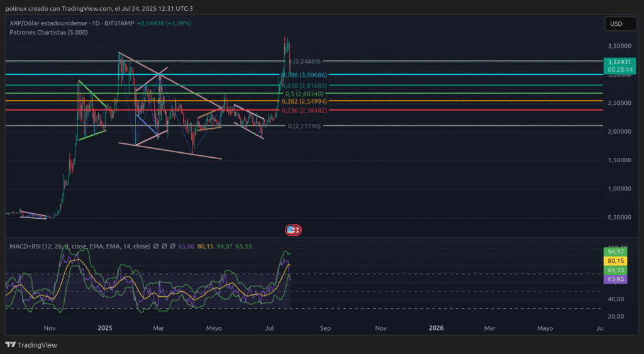The height and width of the screenshot is (354, 644).
Task: Click the US flag economic event icon
Action: point(292,230)
